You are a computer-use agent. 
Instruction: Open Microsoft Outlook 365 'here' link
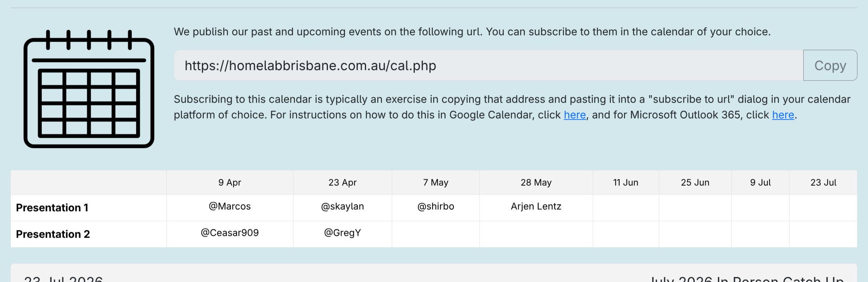tap(783, 115)
